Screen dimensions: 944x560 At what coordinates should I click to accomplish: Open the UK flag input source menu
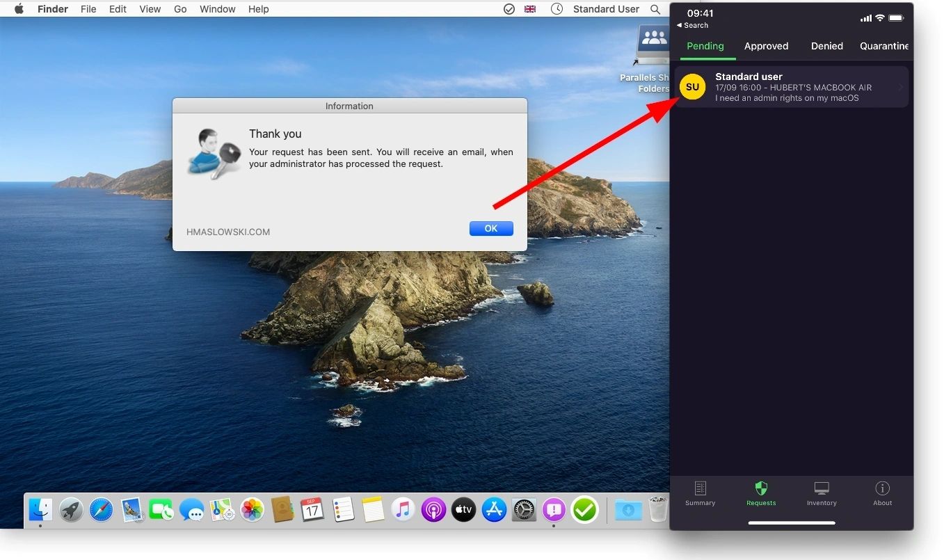530,9
